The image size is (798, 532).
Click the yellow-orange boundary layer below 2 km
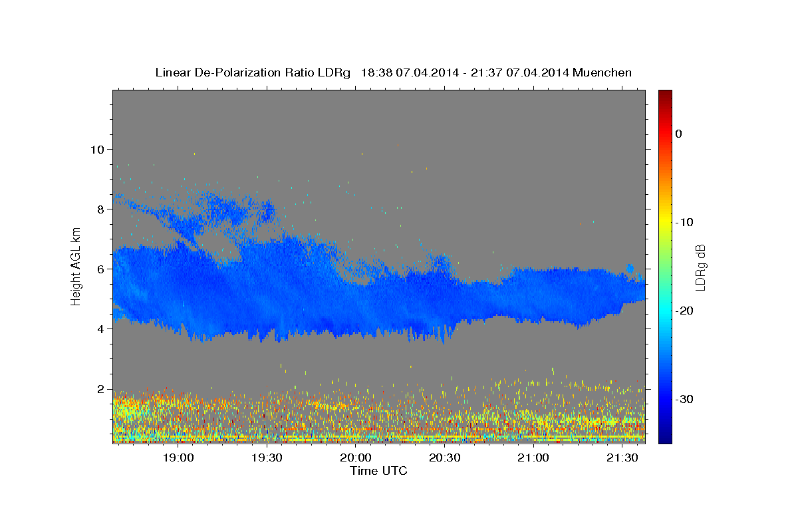pos(378,416)
